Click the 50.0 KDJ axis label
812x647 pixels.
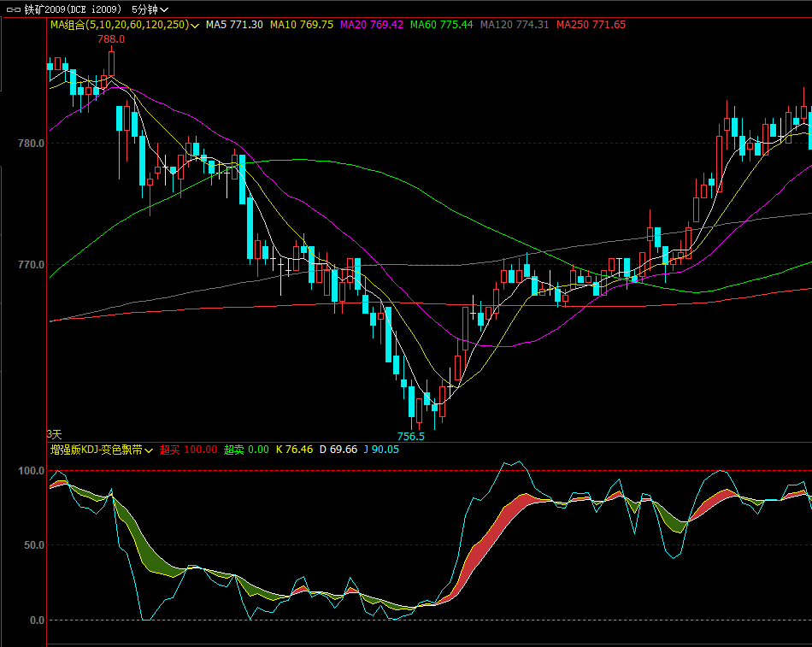[34, 545]
